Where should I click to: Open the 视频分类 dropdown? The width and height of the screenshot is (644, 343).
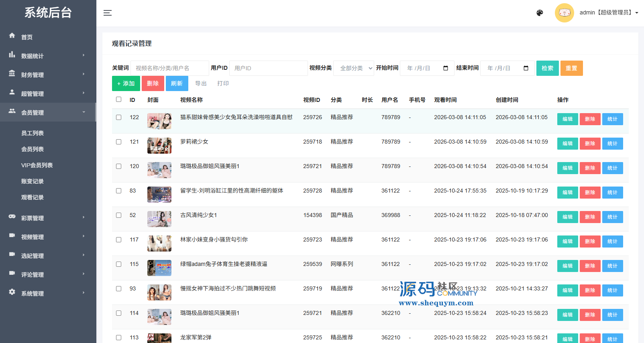pos(354,68)
